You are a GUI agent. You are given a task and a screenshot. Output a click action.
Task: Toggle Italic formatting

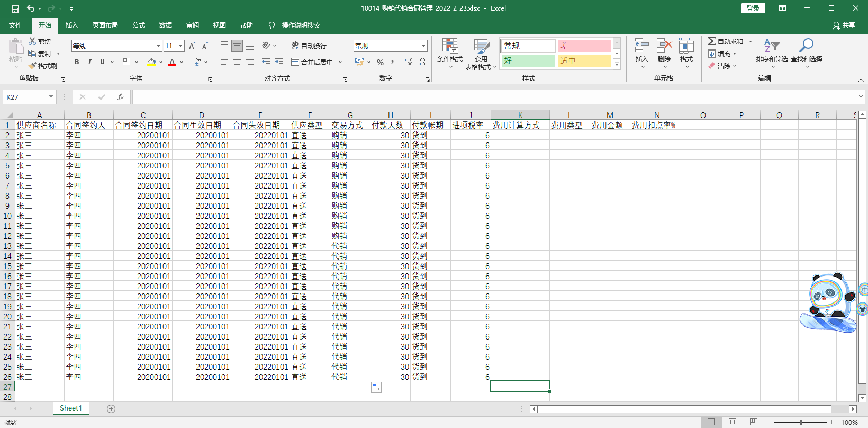click(89, 62)
